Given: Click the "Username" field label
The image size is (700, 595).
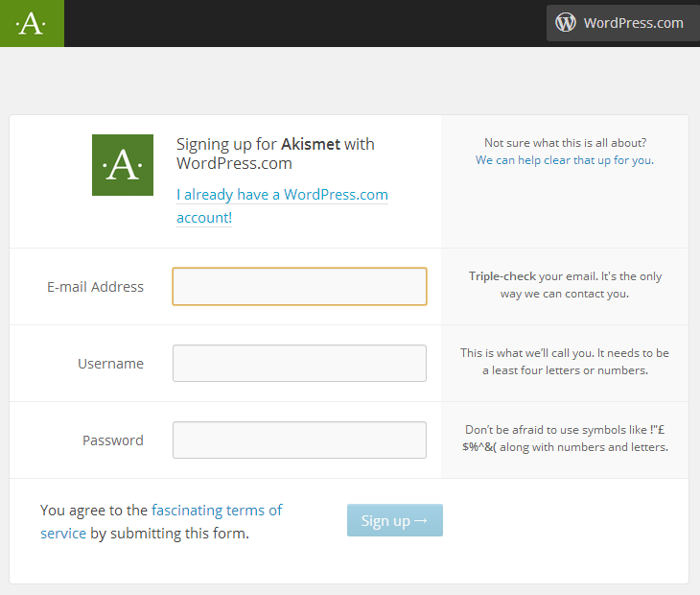Looking at the screenshot, I should pos(110,364).
